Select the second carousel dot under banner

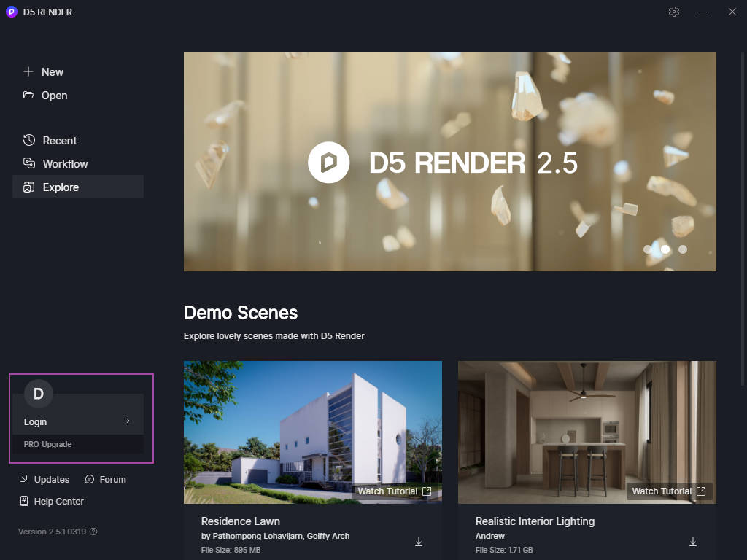(665, 249)
